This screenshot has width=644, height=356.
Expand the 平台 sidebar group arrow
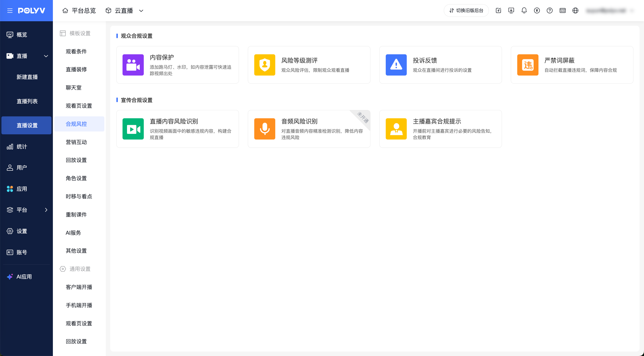[46, 210]
